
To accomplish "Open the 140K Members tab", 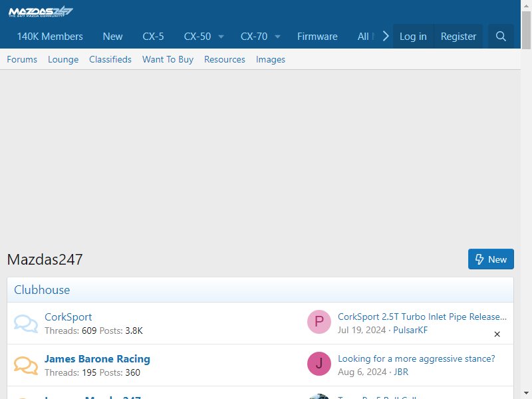I will (x=50, y=37).
